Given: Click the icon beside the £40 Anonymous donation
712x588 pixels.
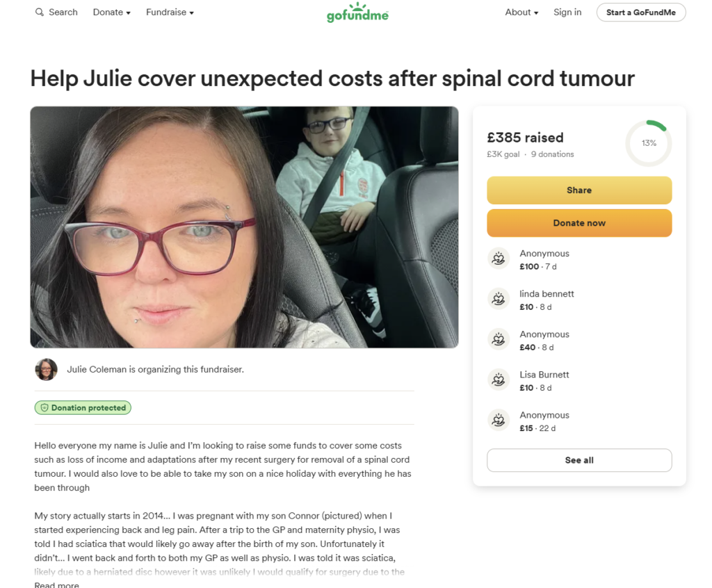Looking at the screenshot, I should point(499,339).
